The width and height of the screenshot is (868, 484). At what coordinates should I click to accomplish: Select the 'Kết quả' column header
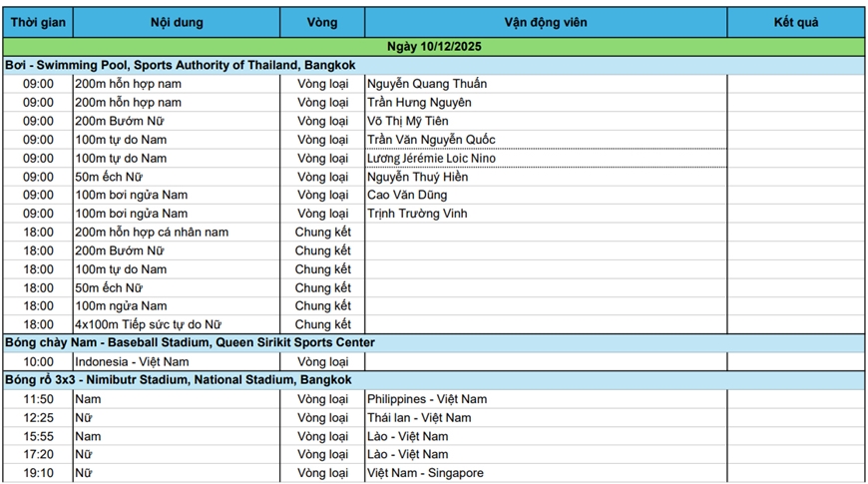[x=795, y=22]
